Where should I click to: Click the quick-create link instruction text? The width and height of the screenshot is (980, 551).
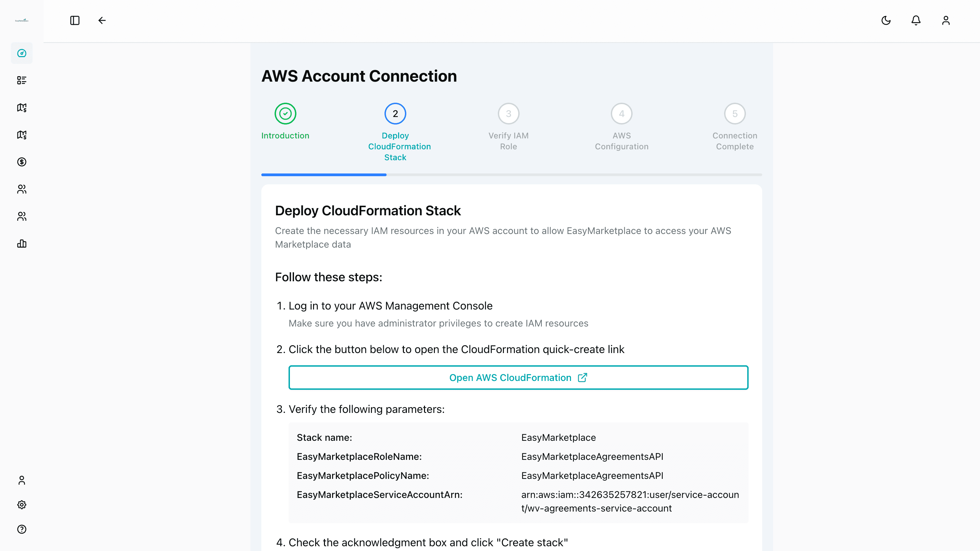point(457,349)
